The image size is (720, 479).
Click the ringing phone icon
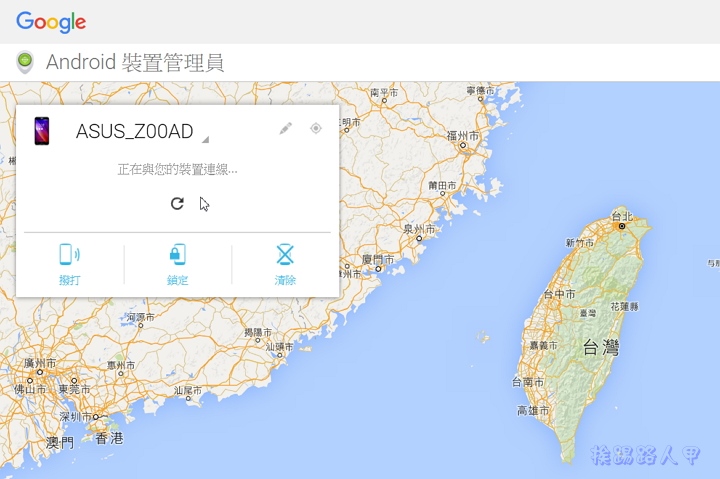70,255
